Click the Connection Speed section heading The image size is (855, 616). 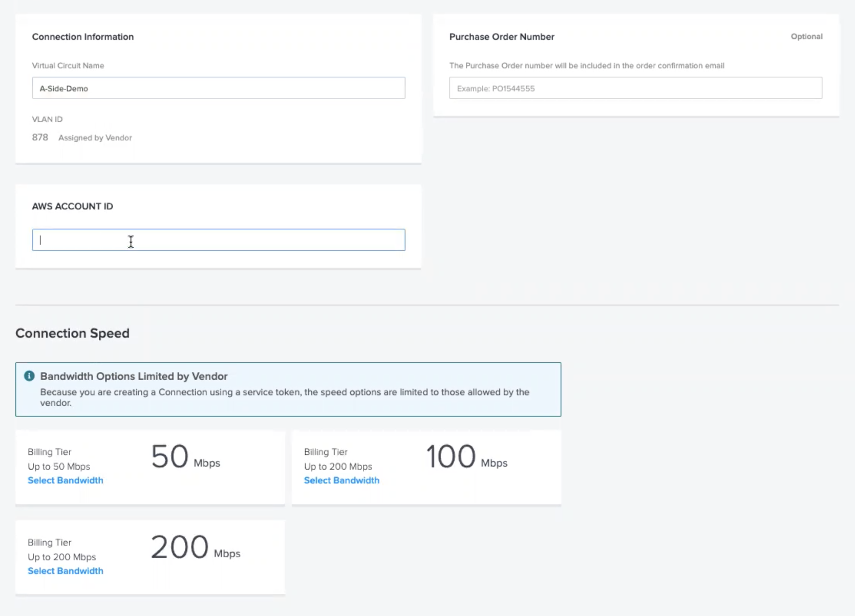(72, 333)
